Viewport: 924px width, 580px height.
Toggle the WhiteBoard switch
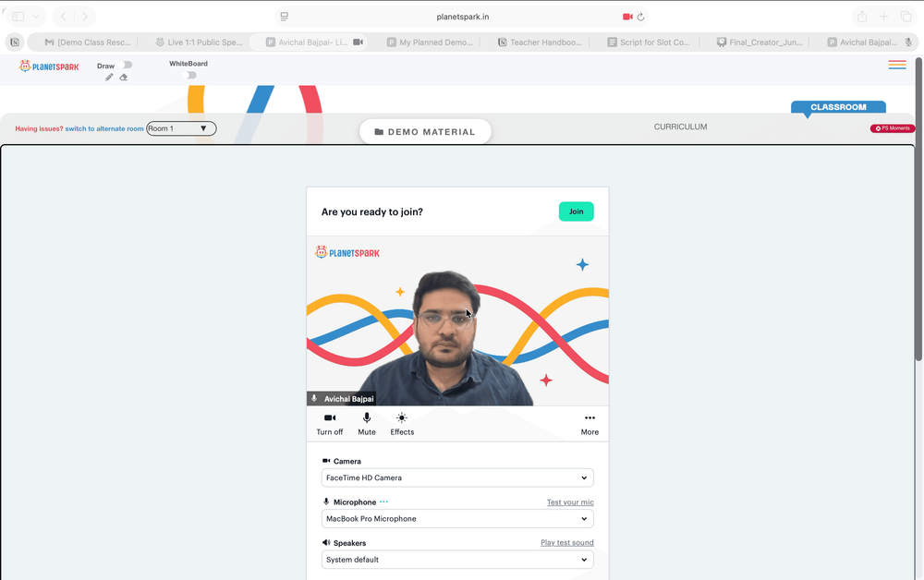click(189, 76)
